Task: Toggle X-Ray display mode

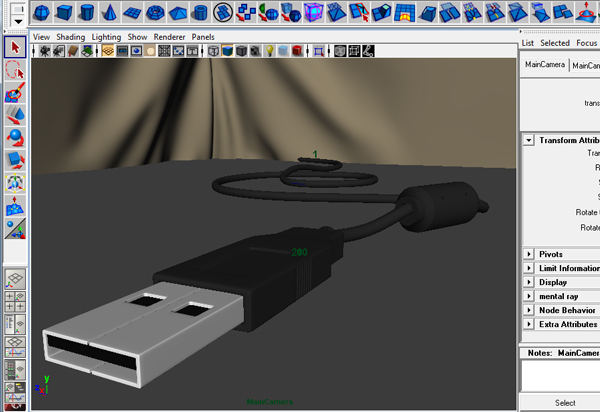Action: point(340,51)
